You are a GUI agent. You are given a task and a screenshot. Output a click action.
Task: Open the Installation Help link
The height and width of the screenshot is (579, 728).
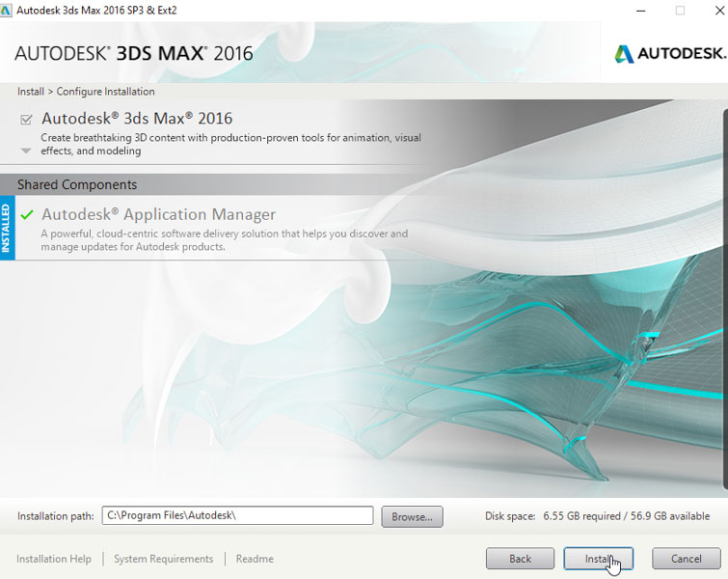pyautogui.click(x=54, y=559)
